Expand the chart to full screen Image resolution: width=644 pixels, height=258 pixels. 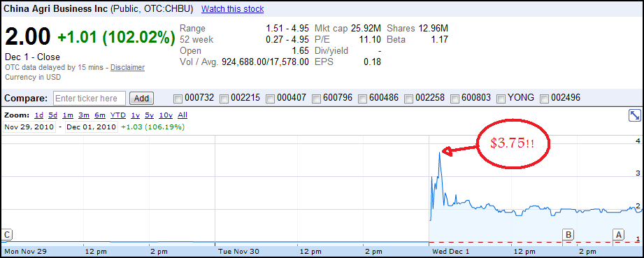634,116
